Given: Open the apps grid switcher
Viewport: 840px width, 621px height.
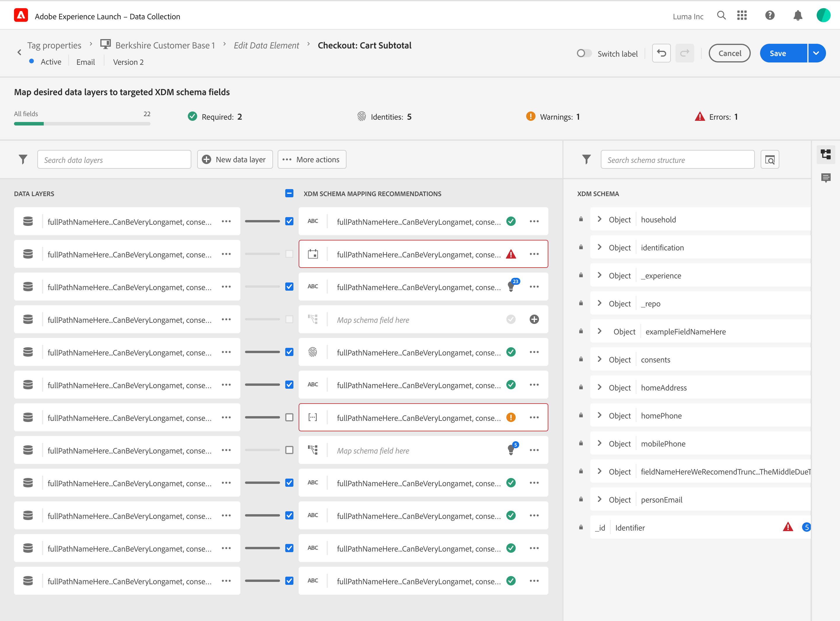Looking at the screenshot, I should (742, 16).
